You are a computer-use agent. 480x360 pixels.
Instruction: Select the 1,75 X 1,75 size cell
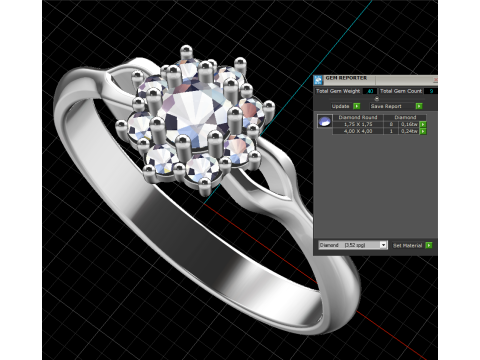click(x=358, y=124)
